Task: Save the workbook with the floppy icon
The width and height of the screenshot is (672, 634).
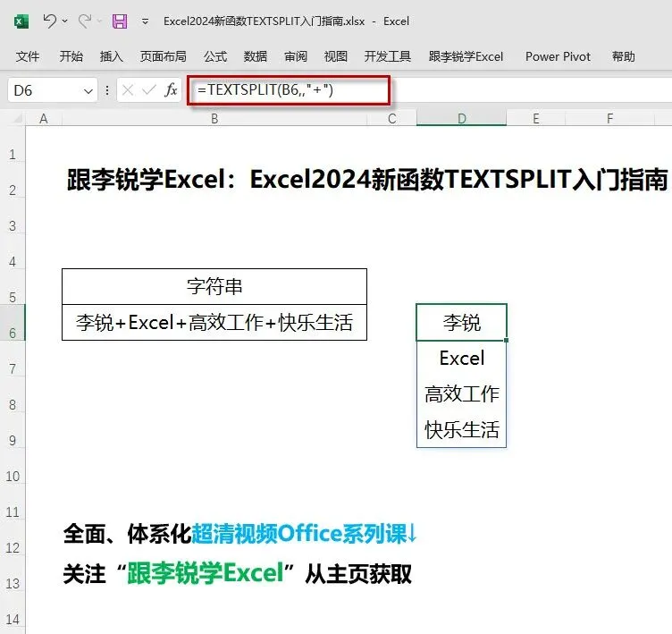Action: pos(120,21)
